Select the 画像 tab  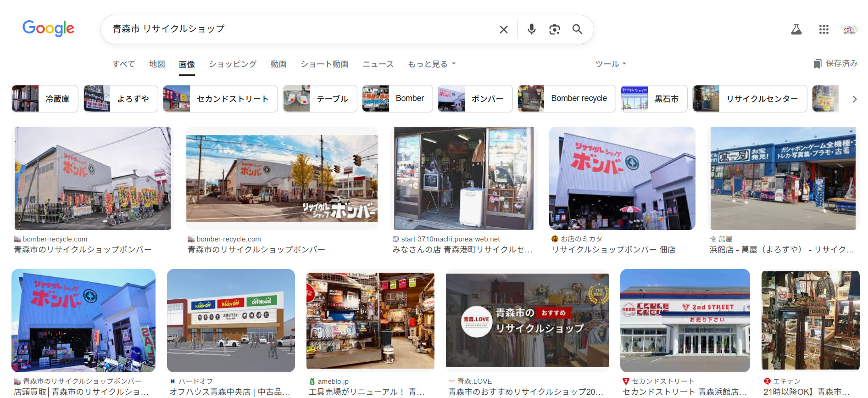click(x=187, y=65)
